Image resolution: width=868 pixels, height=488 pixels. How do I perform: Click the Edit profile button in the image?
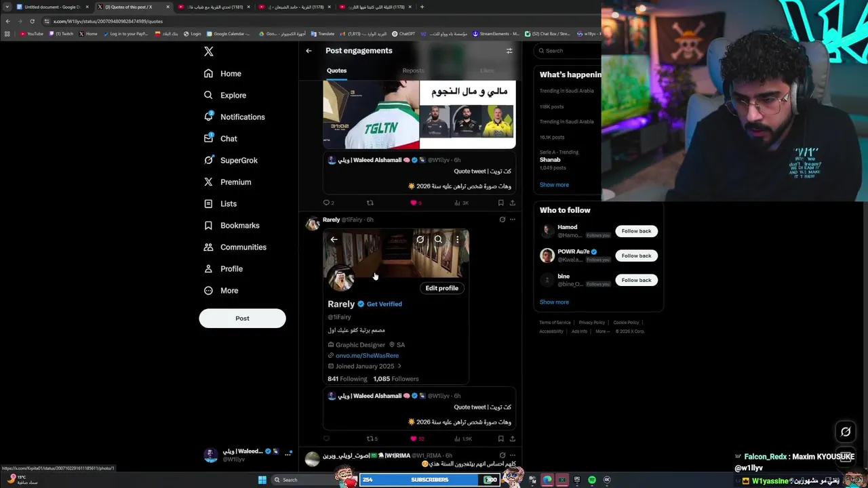pos(441,288)
